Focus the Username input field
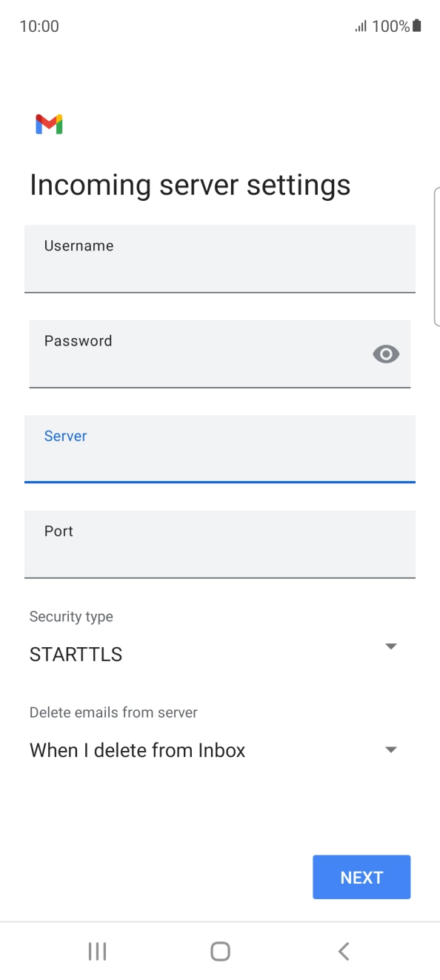The height and width of the screenshot is (980, 440). tap(219, 259)
